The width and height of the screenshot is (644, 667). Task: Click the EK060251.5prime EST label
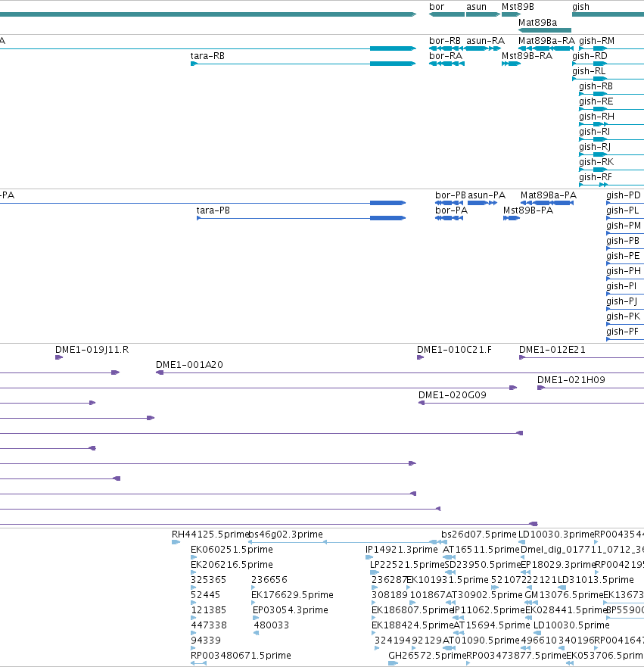tap(232, 550)
